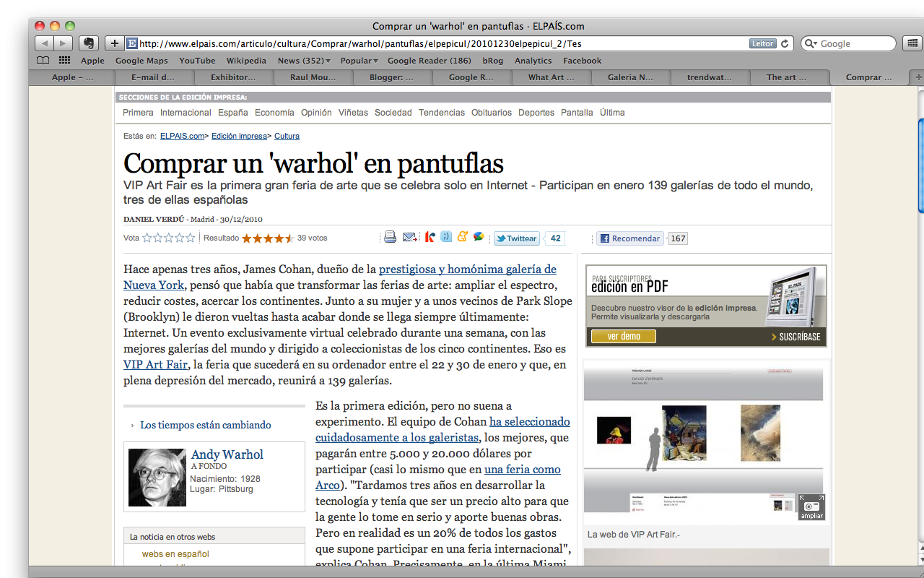Screen dimensions: 924x578
Task: Go forward with the Safari forward arrow
Action: 64,43
